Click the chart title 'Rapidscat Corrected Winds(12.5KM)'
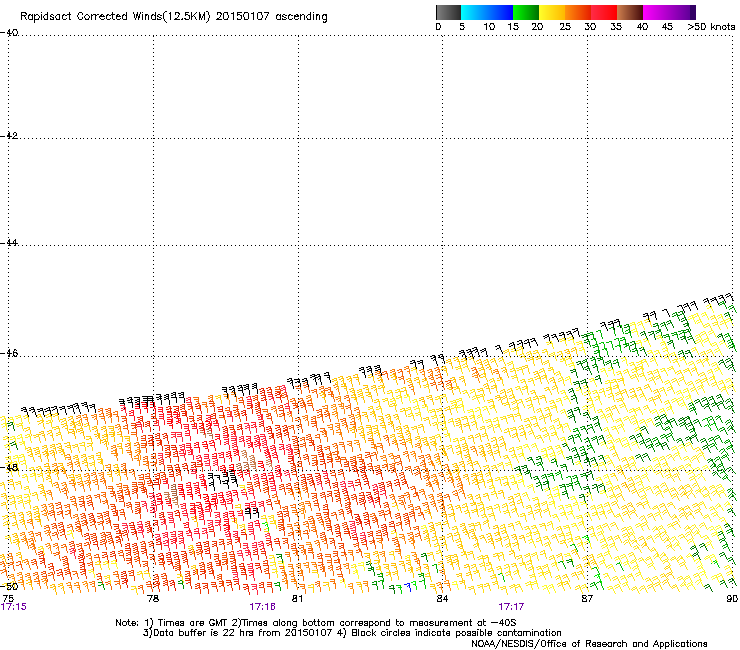 click(115, 17)
